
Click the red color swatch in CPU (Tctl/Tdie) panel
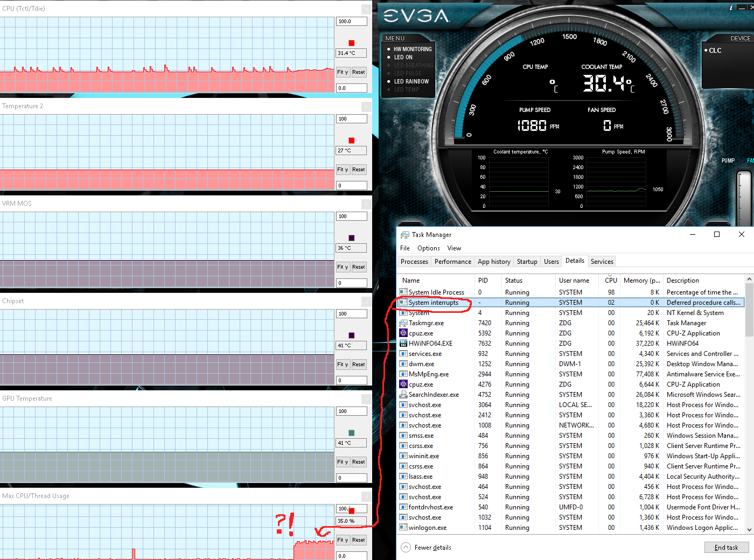point(352,43)
